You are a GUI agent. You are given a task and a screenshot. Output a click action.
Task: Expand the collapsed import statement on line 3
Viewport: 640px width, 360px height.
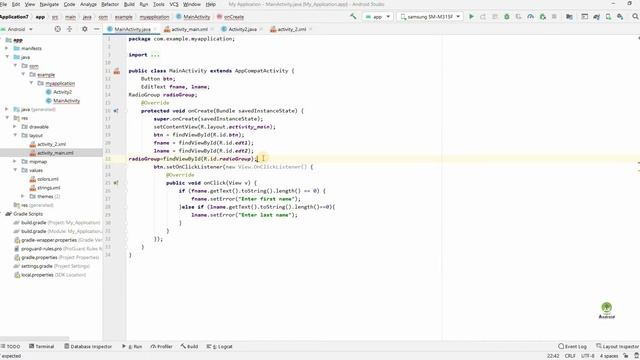click(x=155, y=55)
